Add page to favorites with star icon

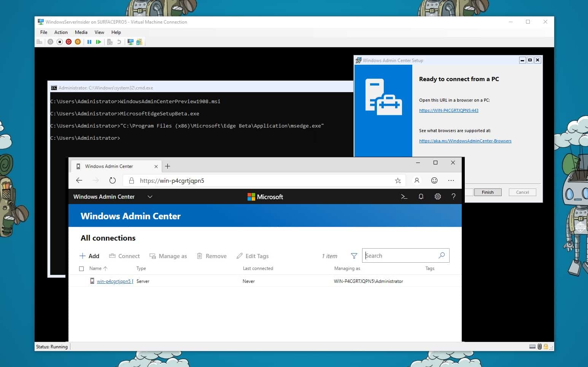click(x=398, y=180)
